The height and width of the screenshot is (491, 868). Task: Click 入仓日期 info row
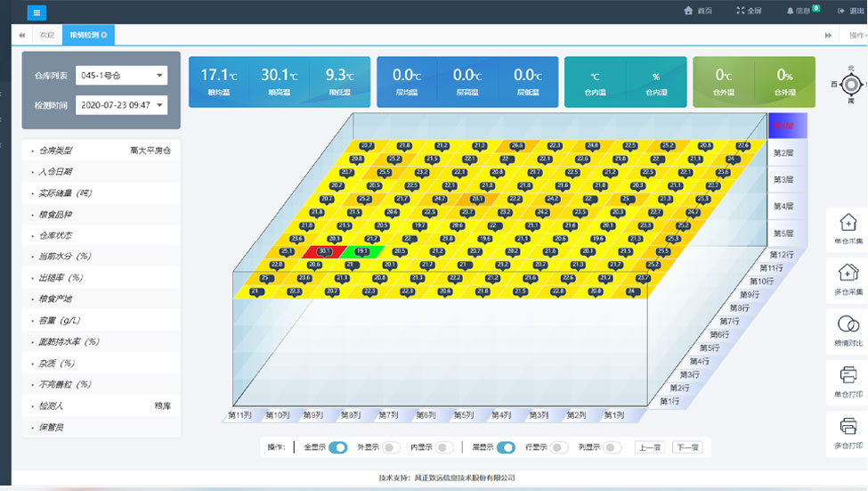click(101, 172)
